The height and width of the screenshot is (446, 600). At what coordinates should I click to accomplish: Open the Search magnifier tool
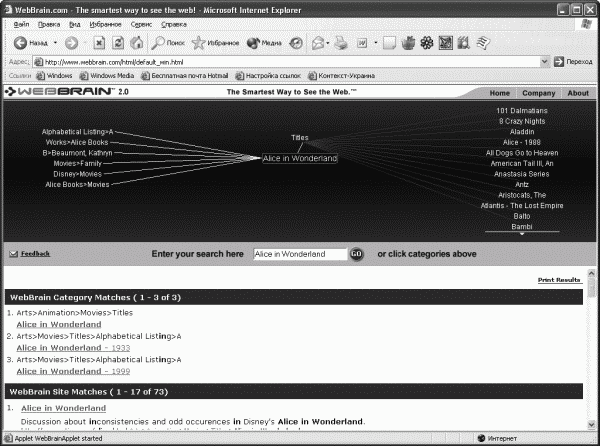click(x=157, y=43)
